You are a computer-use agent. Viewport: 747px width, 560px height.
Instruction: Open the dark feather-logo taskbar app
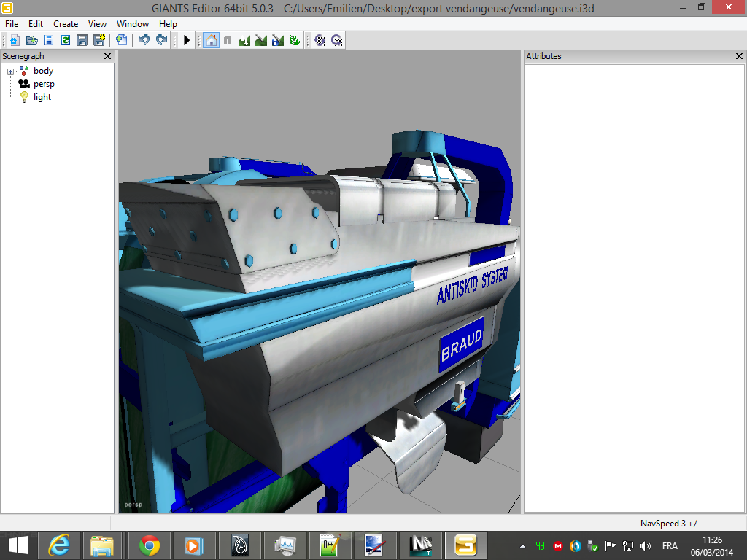pos(239,545)
